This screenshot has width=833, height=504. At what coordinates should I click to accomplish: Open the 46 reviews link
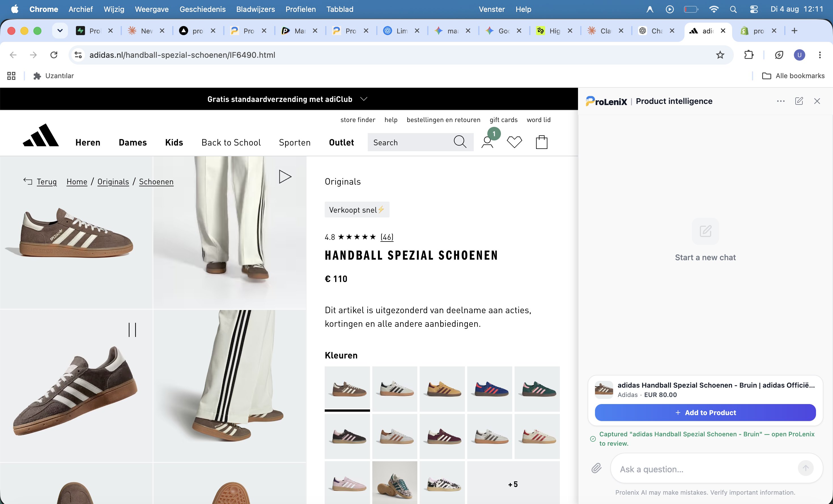click(387, 237)
